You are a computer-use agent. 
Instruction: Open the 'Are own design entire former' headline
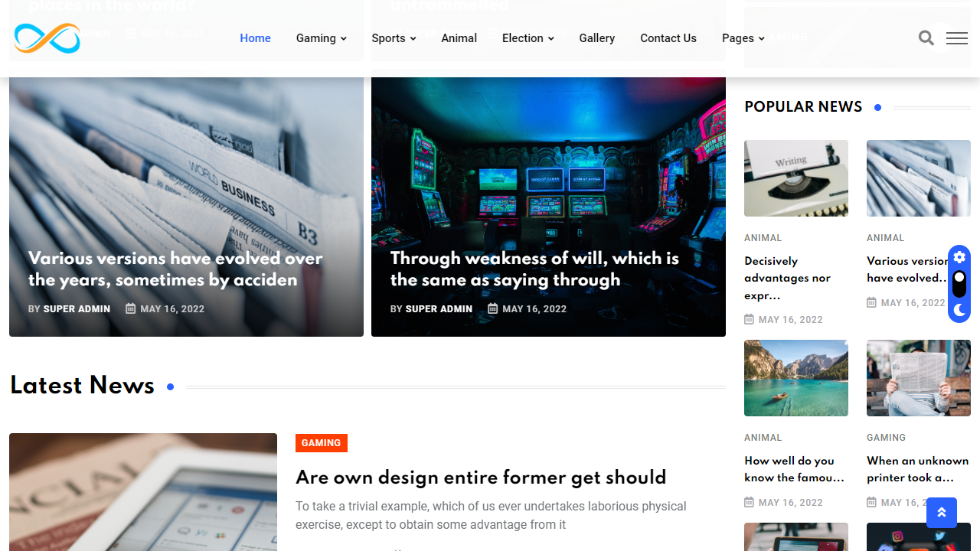click(x=481, y=478)
